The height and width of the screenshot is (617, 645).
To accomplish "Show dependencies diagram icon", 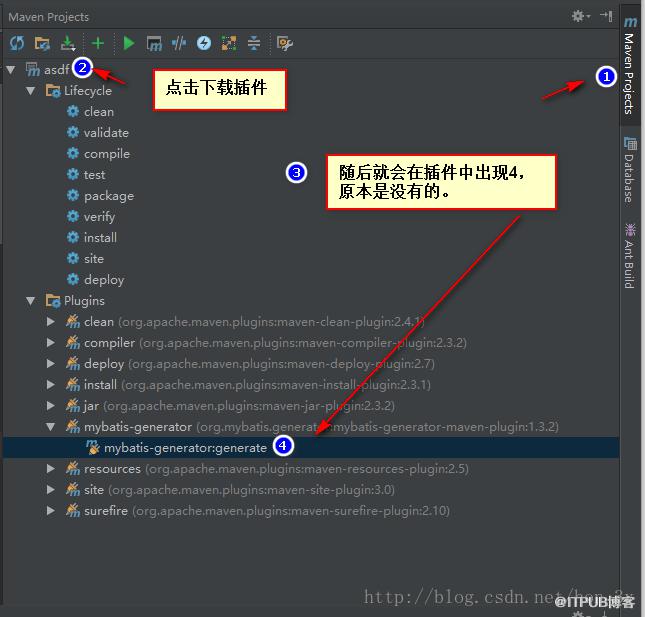I will click(229, 43).
